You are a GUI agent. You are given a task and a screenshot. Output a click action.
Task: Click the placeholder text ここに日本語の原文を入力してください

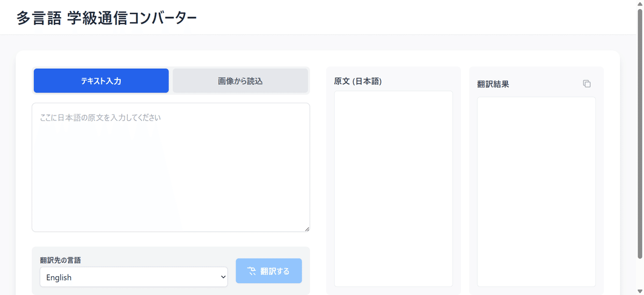100,117
